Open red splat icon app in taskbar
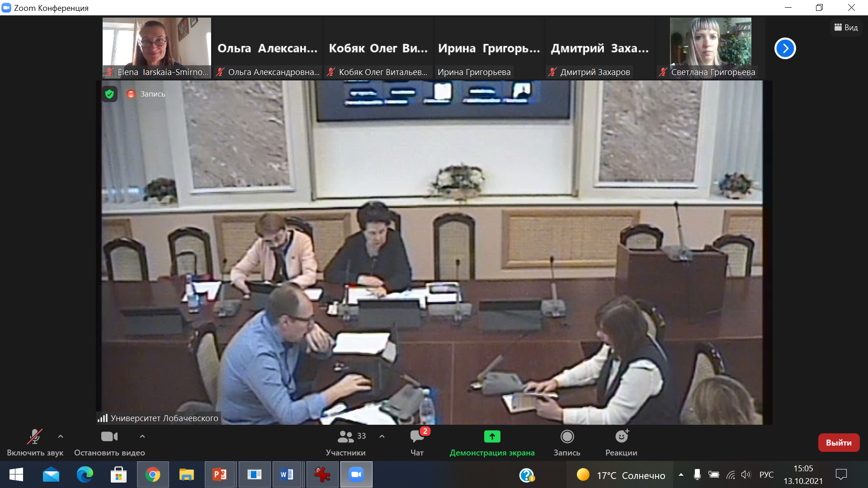The image size is (868, 488). pos(322,474)
